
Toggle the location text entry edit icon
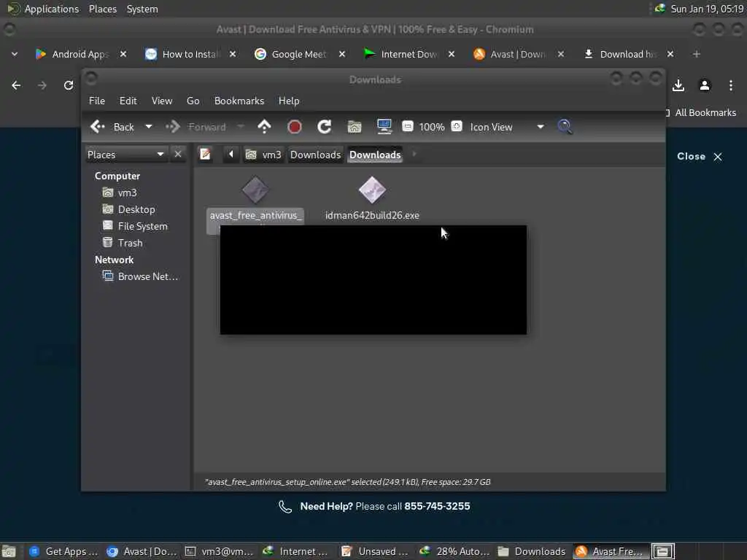click(205, 155)
